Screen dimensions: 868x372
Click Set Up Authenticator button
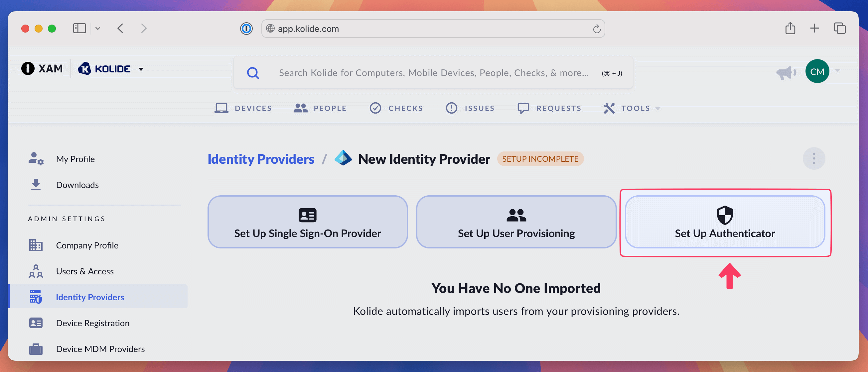tap(725, 222)
